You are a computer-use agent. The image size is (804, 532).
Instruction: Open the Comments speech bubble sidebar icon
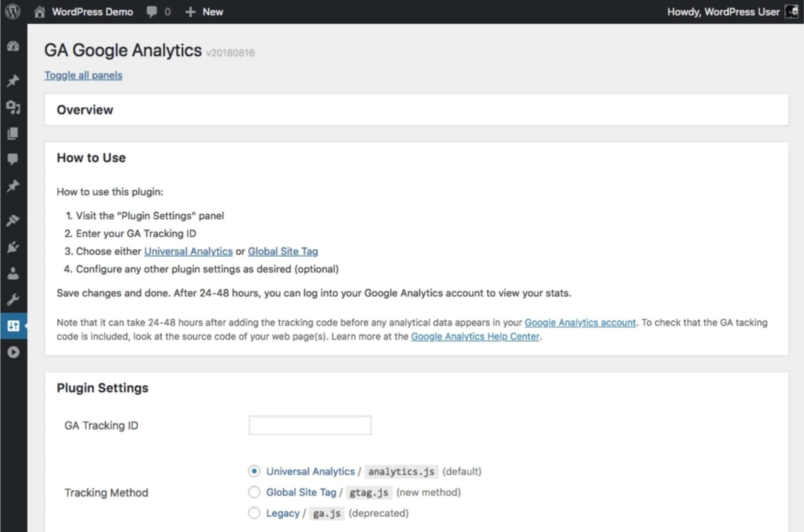point(13,159)
